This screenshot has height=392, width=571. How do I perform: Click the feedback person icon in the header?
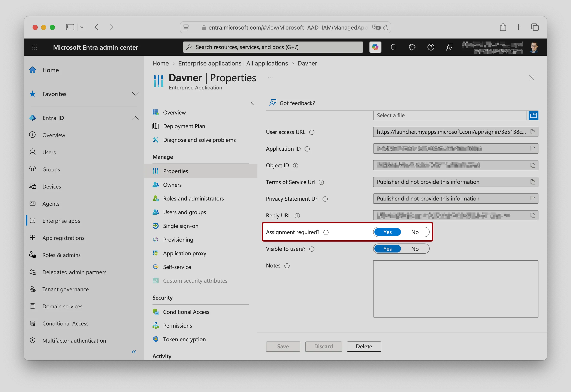[450, 47]
